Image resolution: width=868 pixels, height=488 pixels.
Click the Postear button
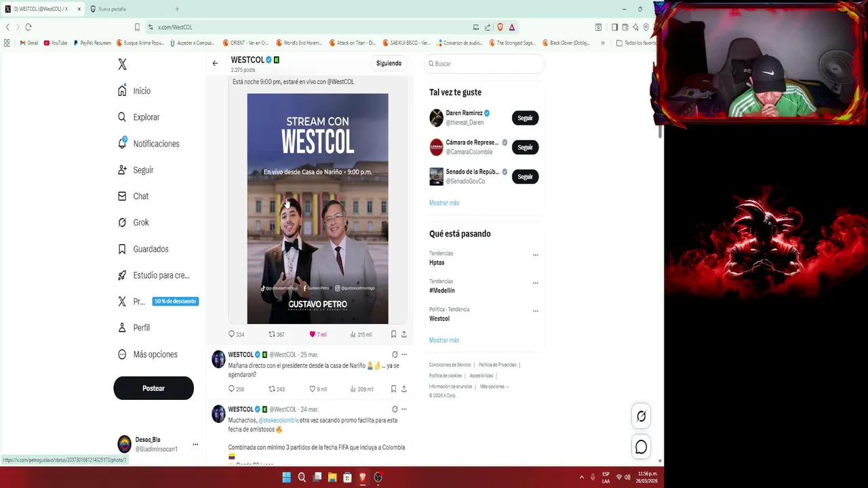(x=153, y=388)
